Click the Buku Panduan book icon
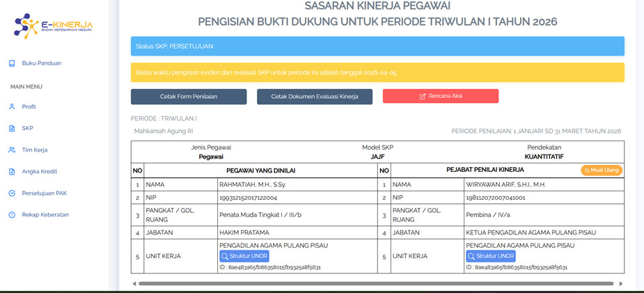Viewport: 644px width, 293px height. pos(12,63)
